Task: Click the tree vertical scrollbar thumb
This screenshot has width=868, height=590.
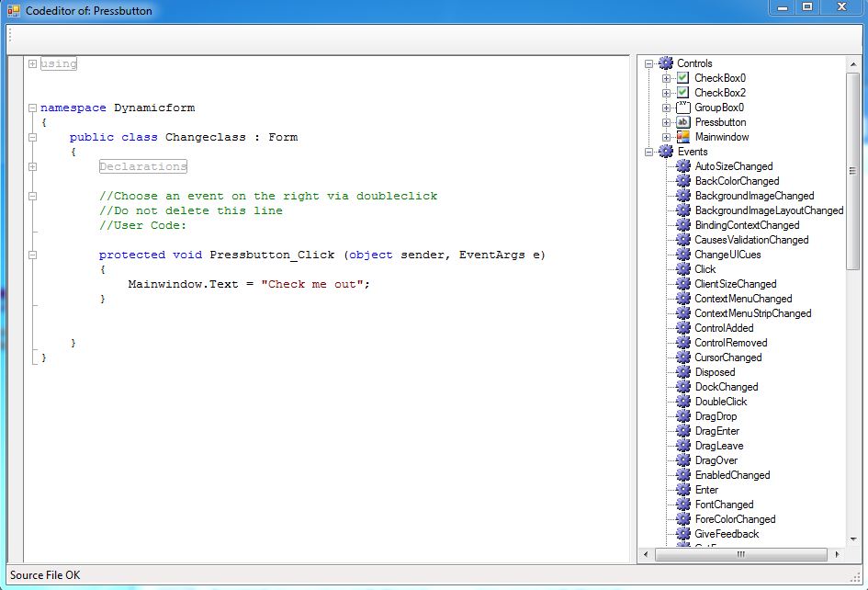Action: tap(852, 171)
